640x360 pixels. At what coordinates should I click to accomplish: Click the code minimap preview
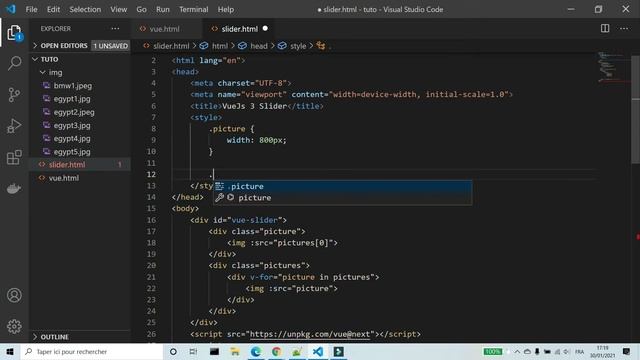(x=613, y=67)
